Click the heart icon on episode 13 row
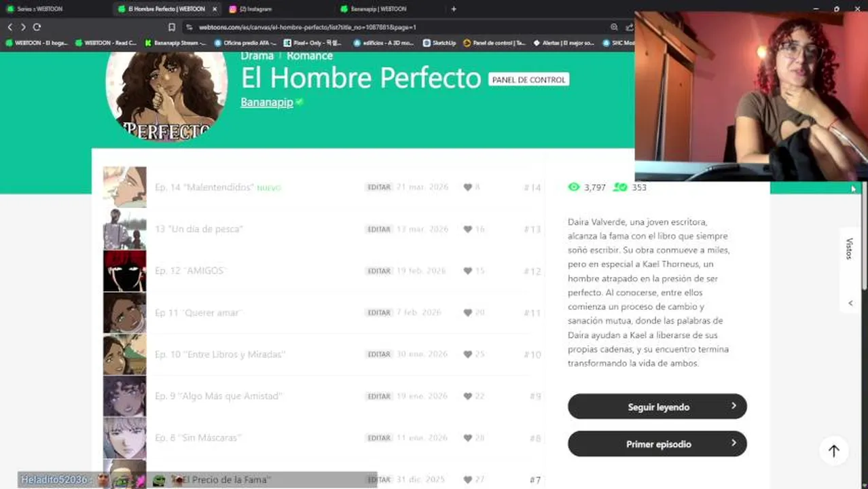 [467, 230]
